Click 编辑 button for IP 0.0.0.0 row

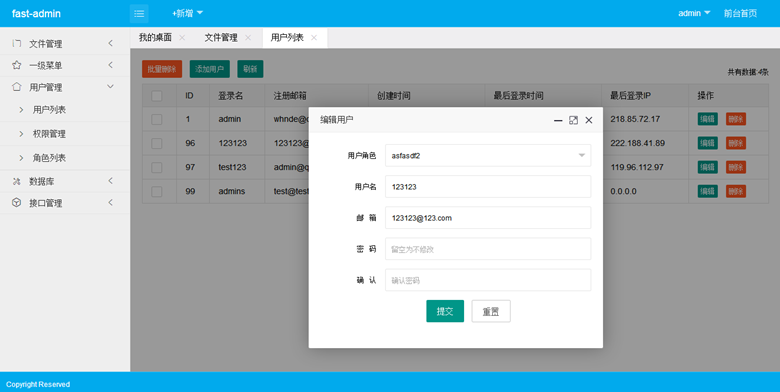(x=707, y=192)
